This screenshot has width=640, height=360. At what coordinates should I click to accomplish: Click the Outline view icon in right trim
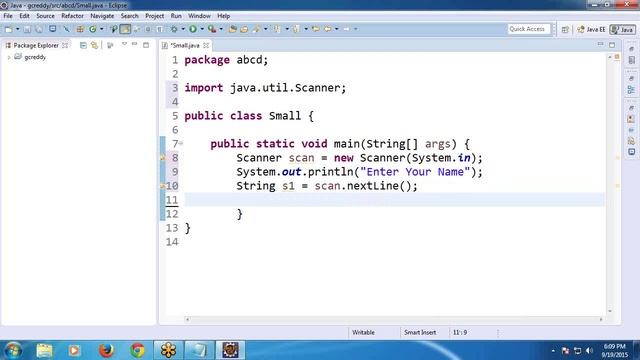tap(631, 90)
